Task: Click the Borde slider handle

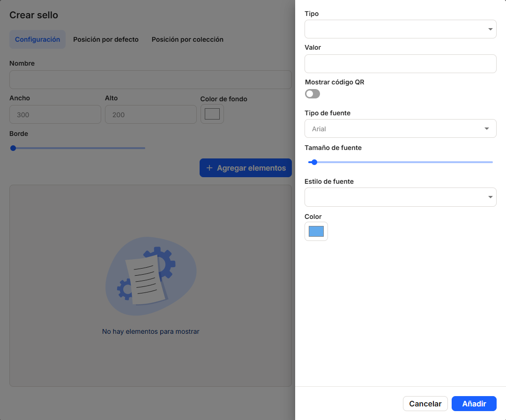Action: pos(13,148)
